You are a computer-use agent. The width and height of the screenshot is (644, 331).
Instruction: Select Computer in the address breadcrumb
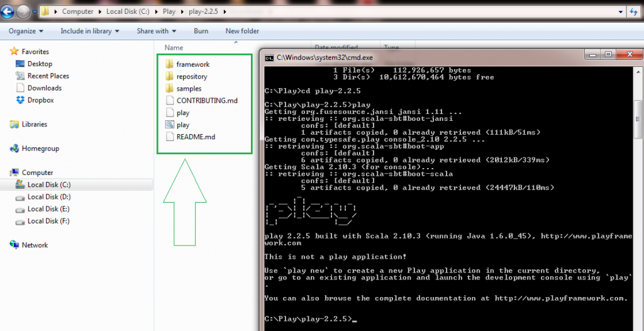[x=77, y=11]
